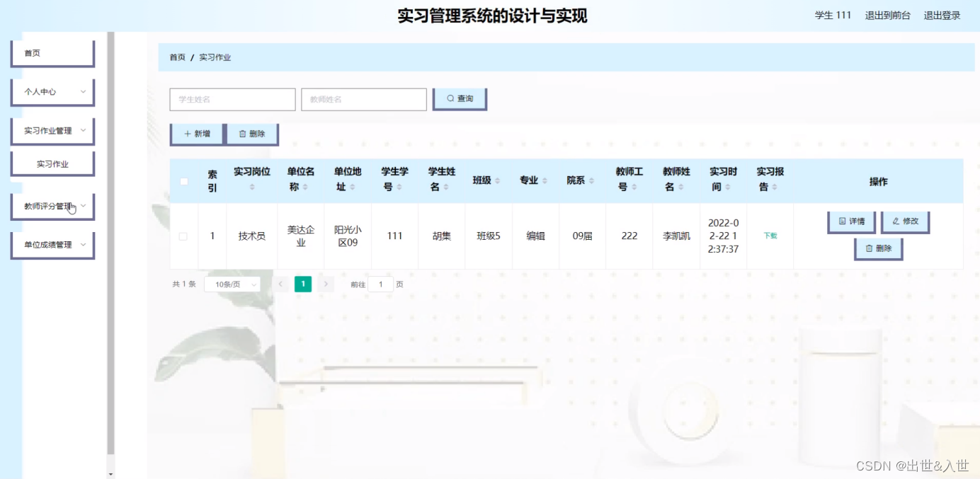Image resolution: width=980 pixels, height=479 pixels.
Task: Click the 班级5 cell
Action: click(x=489, y=236)
